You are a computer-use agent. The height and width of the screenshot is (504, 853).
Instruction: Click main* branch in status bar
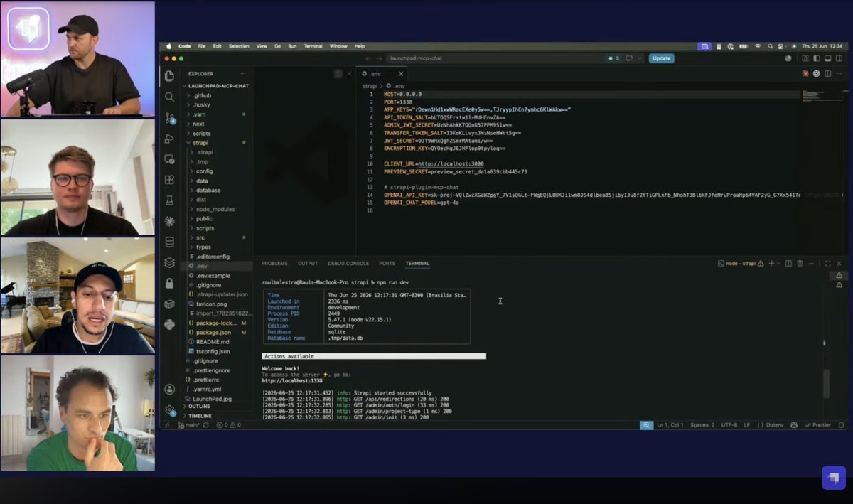[188, 424]
